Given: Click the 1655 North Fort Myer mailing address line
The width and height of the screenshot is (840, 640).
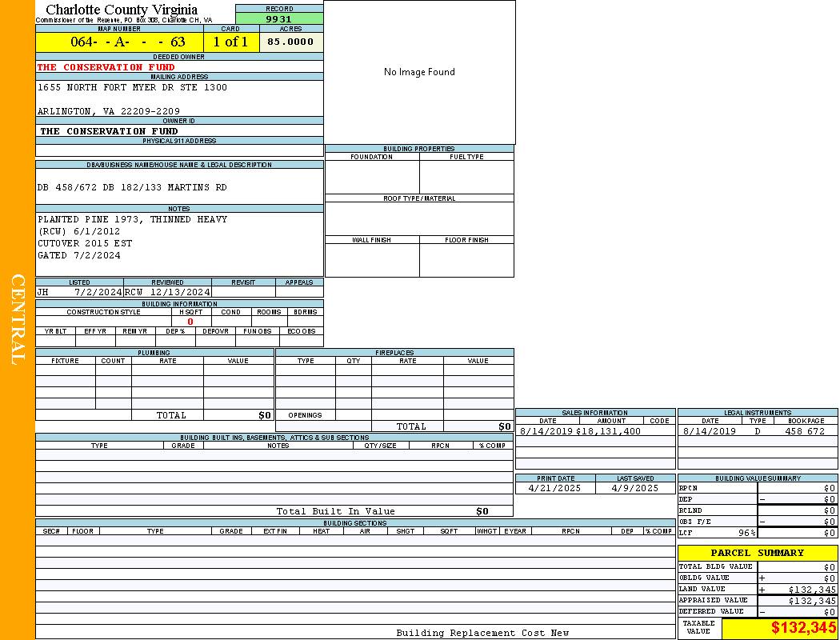Looking at the screenshot, I should (x=132, y=87).
